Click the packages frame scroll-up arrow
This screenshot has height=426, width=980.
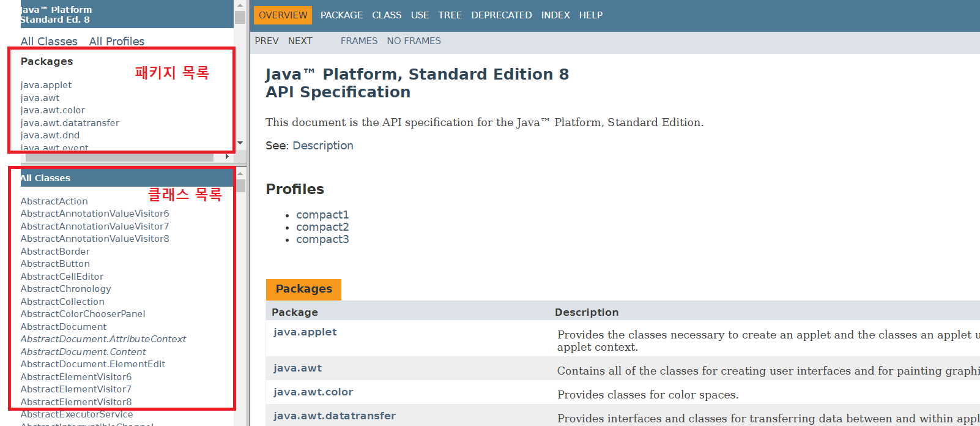click(240, 4)
